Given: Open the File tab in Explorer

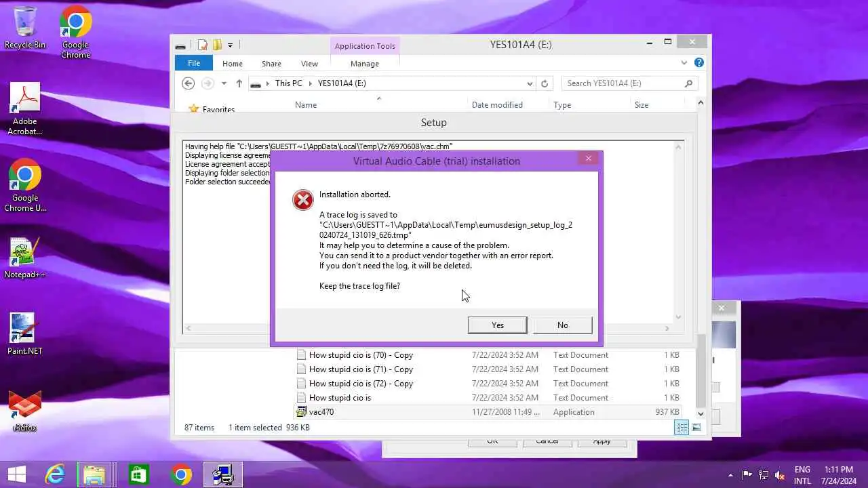Looking at the screenshot, I should pyautogui.click(x=194, y=63).
